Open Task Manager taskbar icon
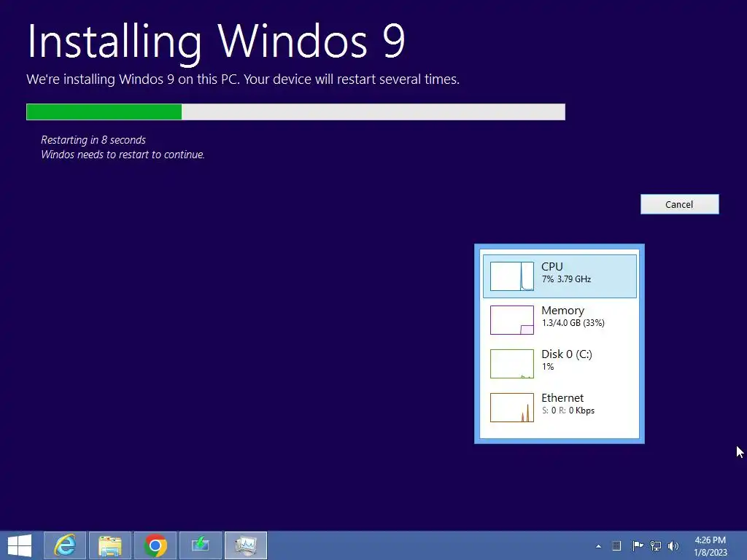Image resolution: width=747 pixels, height=560 pixels. pos(246,545)
